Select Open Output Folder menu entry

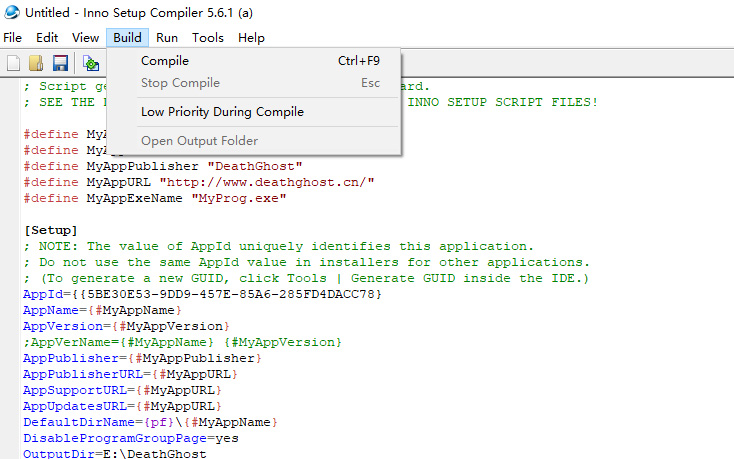click(x=254, y=141)
